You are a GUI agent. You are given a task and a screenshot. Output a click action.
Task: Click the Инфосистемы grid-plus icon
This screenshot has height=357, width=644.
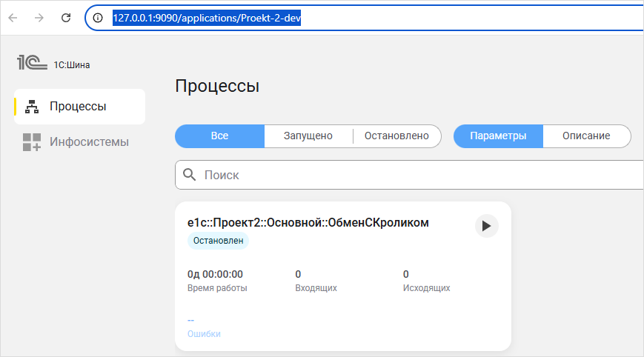[32, 142]
